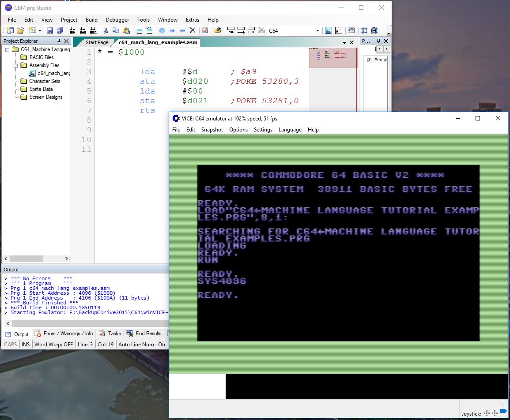Click the Paste clipboard icon
Screen dimensions: 510x420
tap(126, 30)
